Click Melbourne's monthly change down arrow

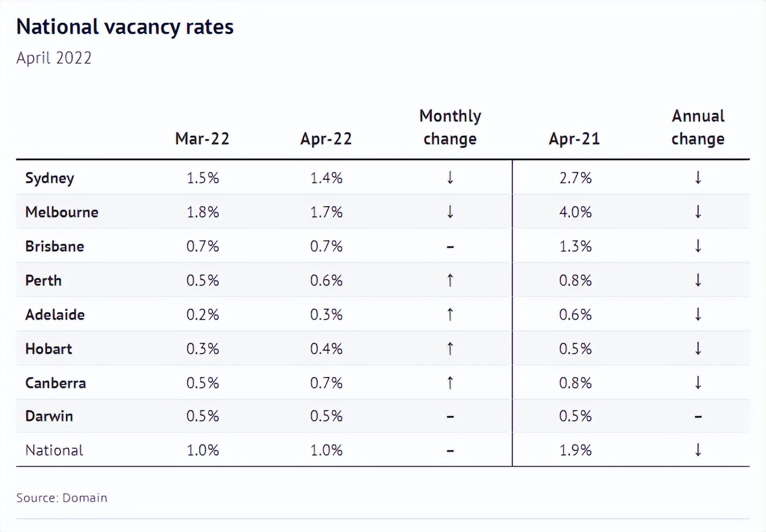(x=450, y=212)
